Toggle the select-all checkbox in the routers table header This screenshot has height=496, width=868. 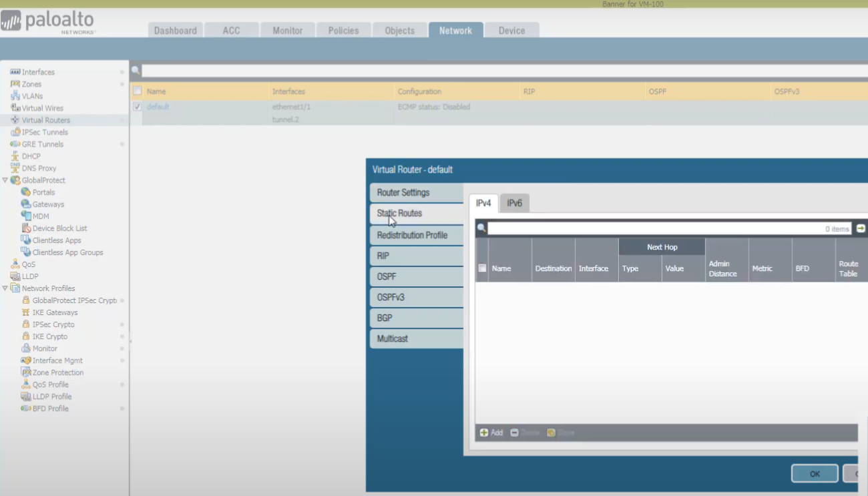(137, 91)
